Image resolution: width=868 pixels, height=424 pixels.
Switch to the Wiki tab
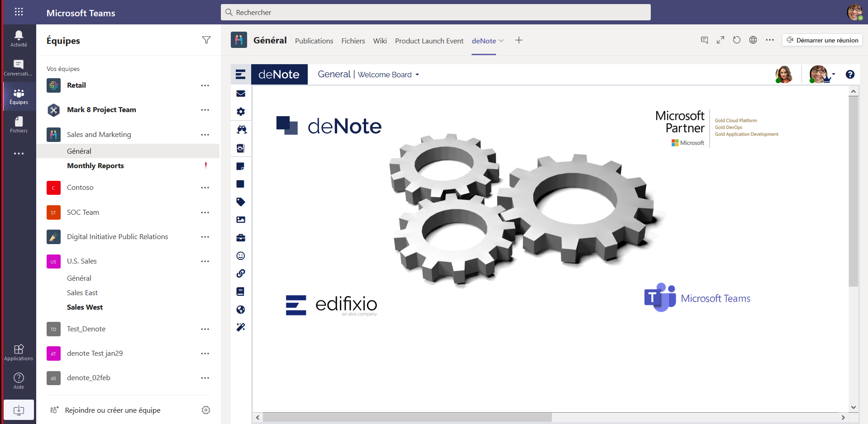(x=380, y=41)
